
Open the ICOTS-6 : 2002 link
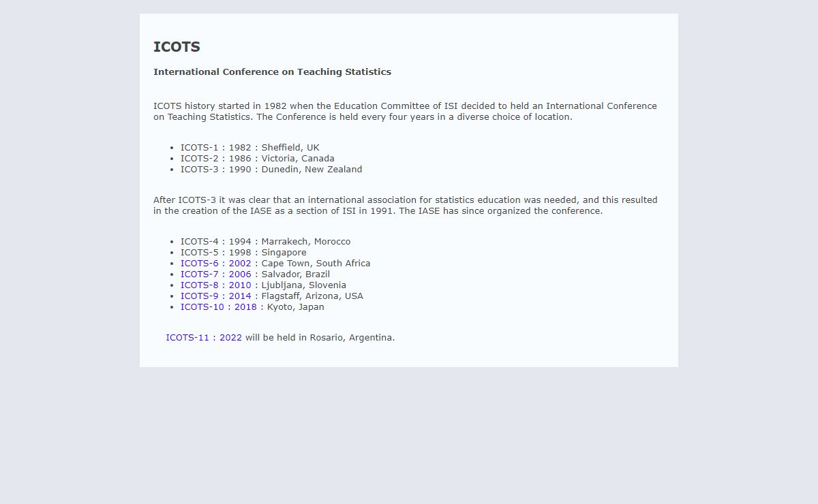[216, 263]
